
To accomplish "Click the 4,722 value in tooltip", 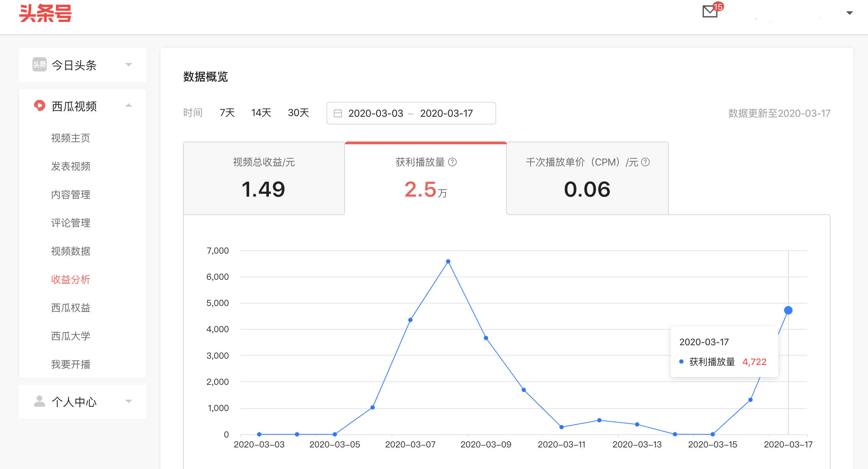I will click(x=755, y=362).
